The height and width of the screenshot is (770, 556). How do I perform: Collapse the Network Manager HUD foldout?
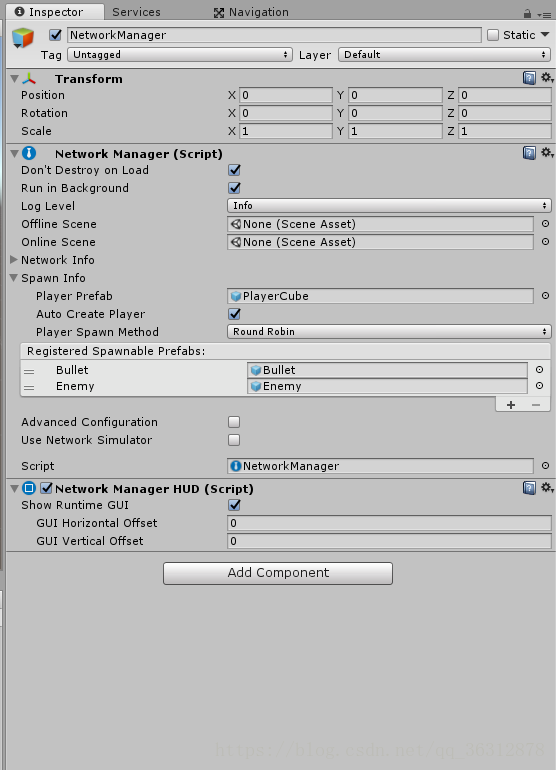14,489
